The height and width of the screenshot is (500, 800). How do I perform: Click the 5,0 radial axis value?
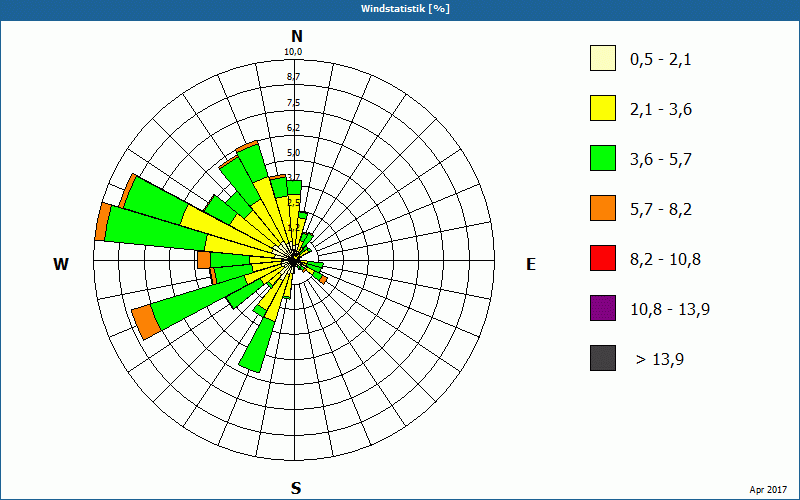tap(293, 153)
